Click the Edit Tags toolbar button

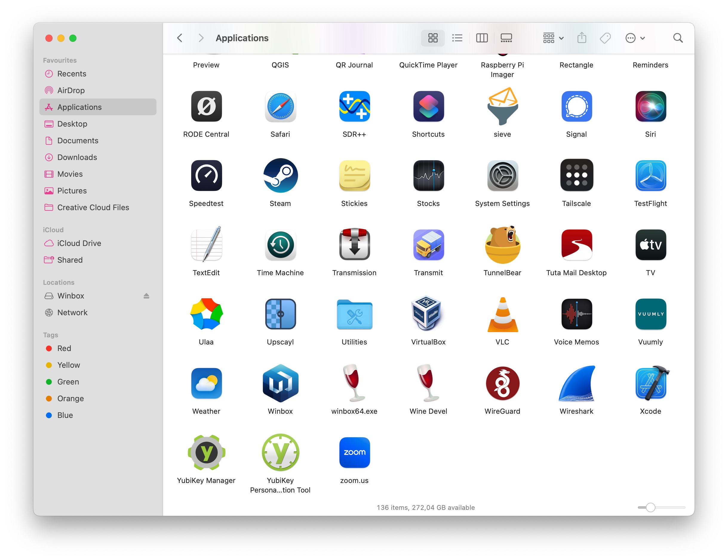tap(605, 38)
